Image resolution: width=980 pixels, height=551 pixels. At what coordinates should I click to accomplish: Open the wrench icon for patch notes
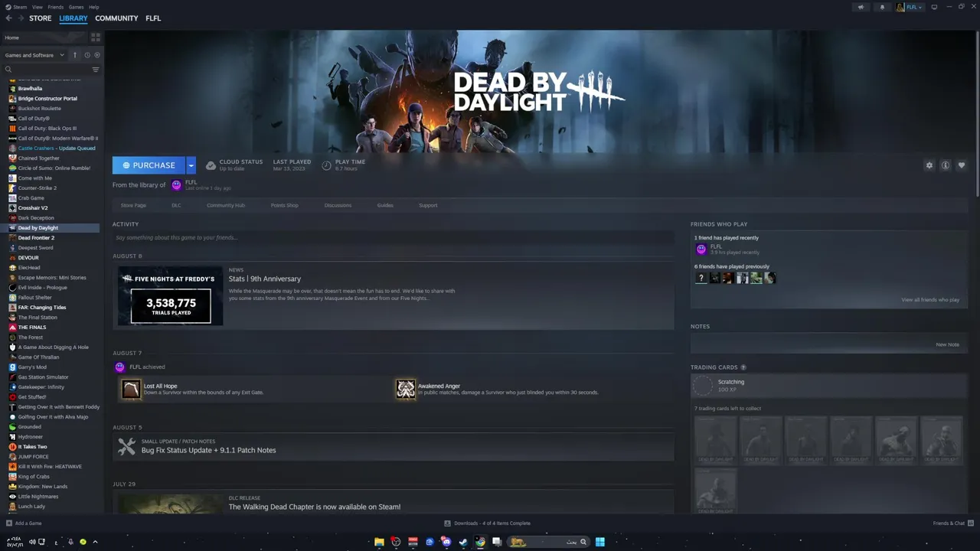pos(126,445)
